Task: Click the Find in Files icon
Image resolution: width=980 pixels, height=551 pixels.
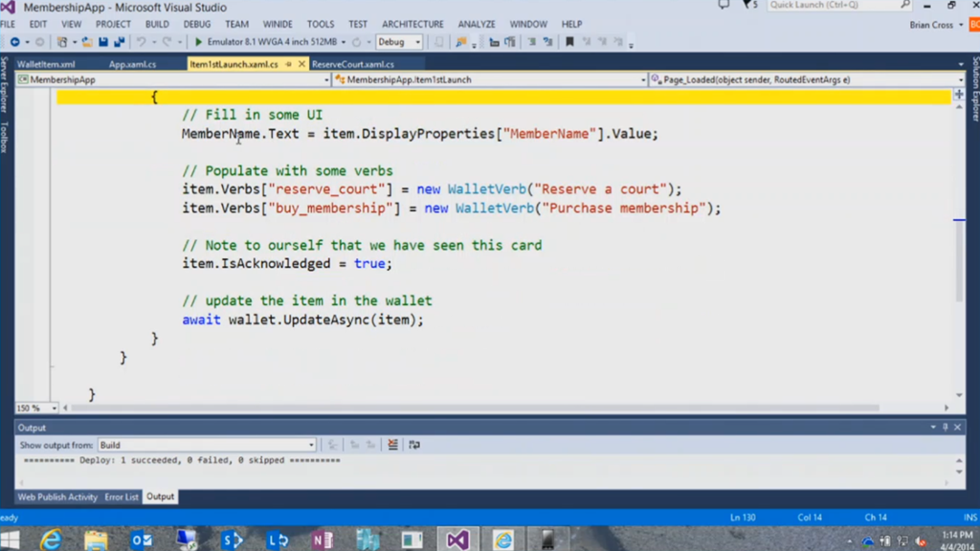Action: coord(460,42)
